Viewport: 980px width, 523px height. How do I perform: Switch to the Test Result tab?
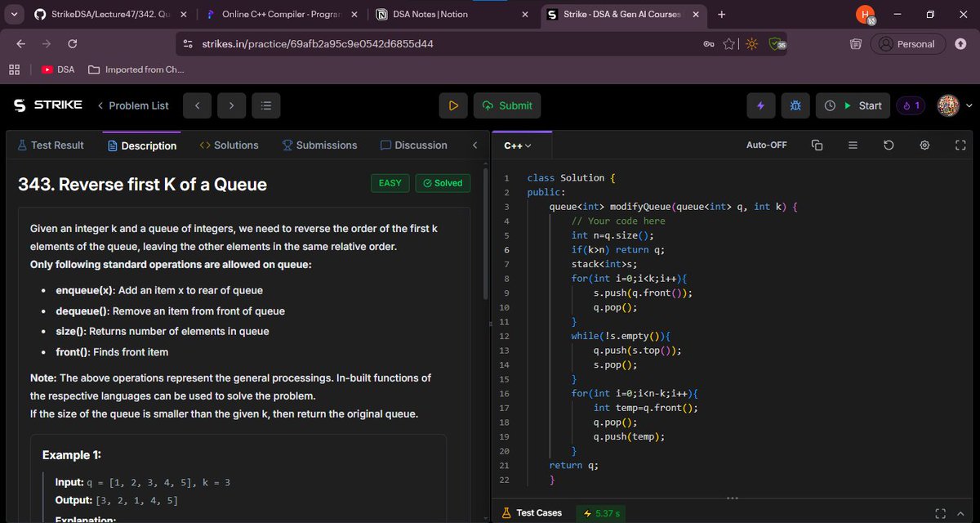coord(51,145)
